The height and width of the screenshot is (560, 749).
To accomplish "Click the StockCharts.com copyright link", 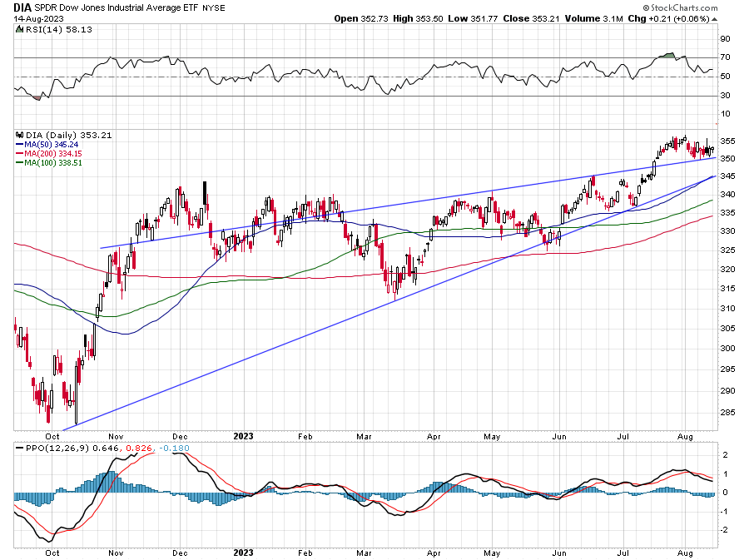I will pos(680,7).
